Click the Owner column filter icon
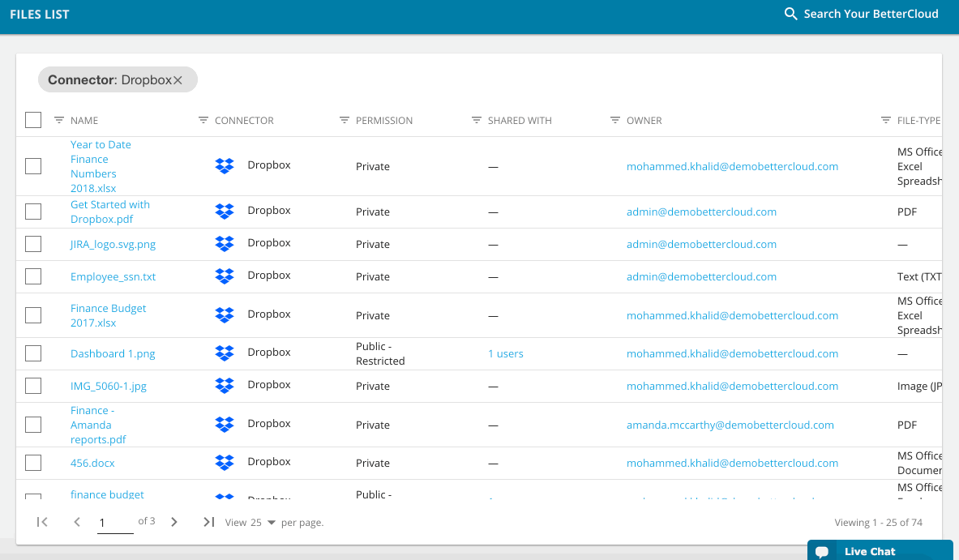The height and width of the screenshot is (560, 959). pos(615,121)
